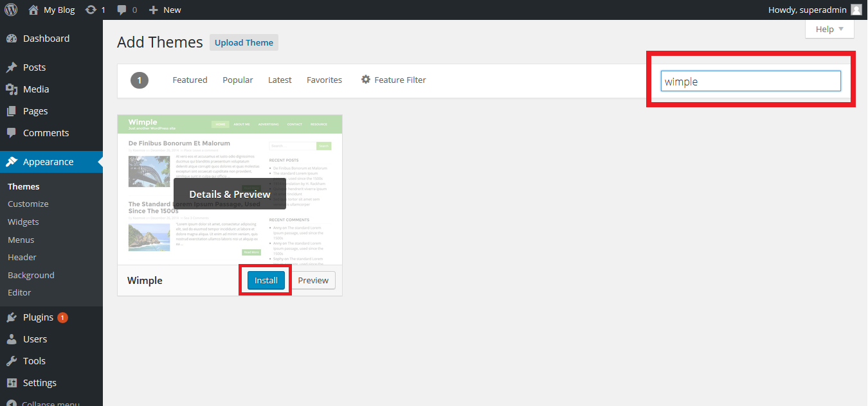This screenshot has width=868, height=406.
Task: Open the Media menu label
Action: pos(36,89)
